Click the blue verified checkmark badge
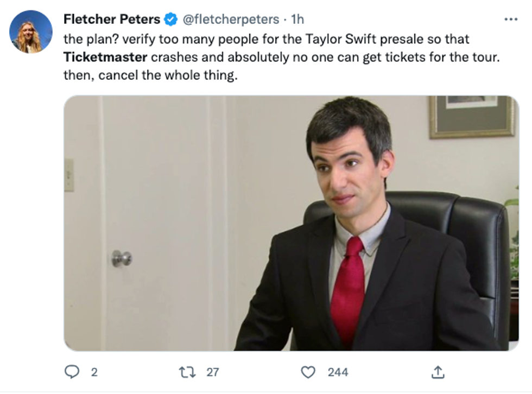Viewport: 532px width, 394px height. [170, 20]
